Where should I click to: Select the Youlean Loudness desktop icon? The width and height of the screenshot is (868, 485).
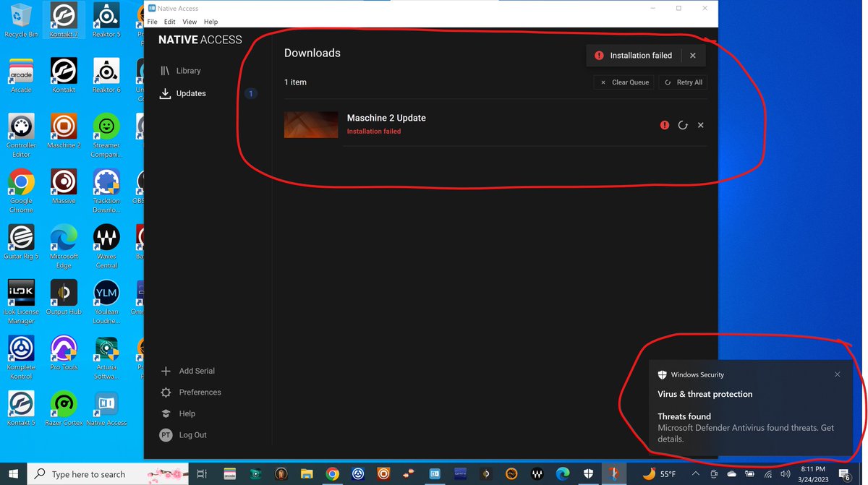tap(106, 302)
